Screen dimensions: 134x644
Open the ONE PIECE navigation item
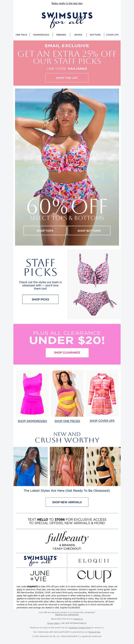point(21,35)
